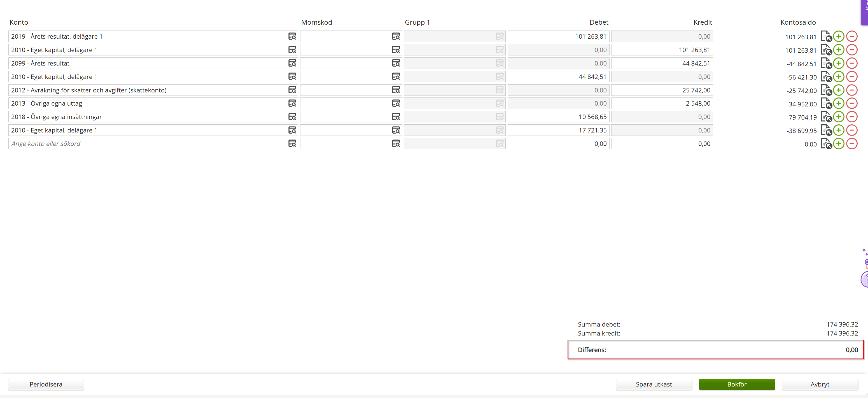This screenshot has height=398, width=868.
Task: Open account picker for 2012 Avräkning för skatter
Action: click(292, 90)
